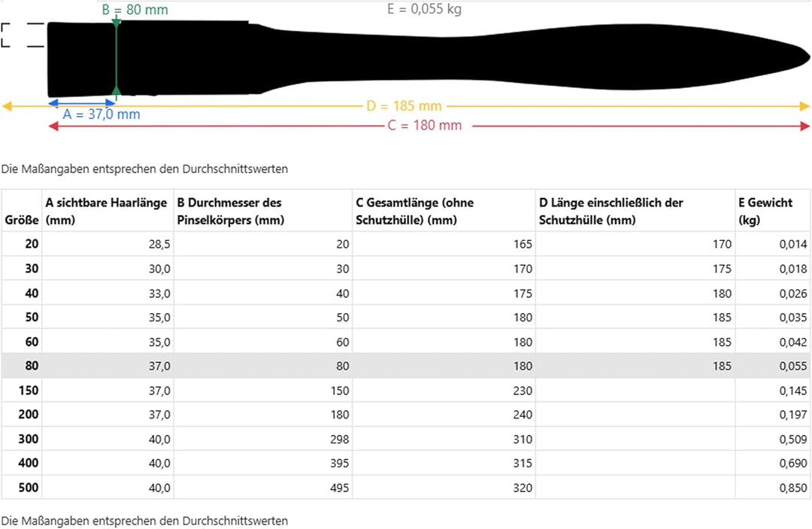Select the size 60 row header

pyautogui.click(x=22, y=342)
